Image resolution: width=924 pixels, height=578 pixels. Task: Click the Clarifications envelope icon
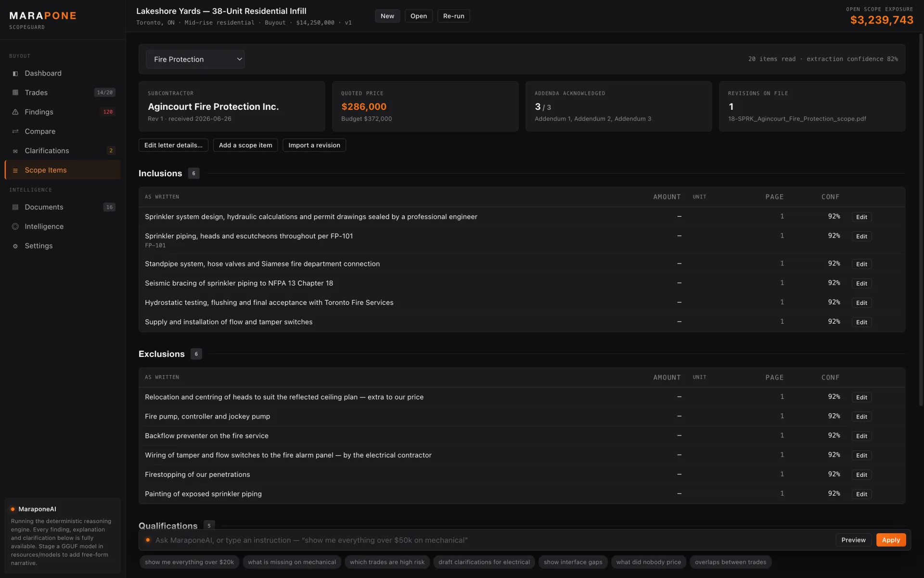coord(15,151)
